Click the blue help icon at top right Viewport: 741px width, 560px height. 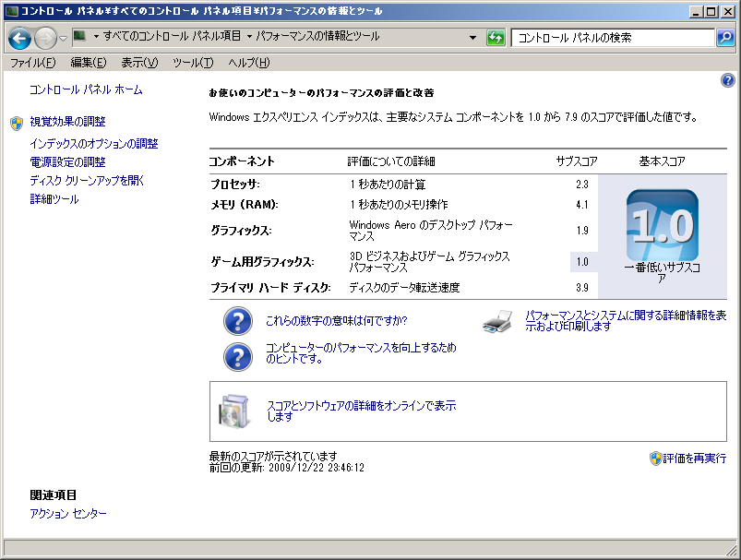[728, 80]
